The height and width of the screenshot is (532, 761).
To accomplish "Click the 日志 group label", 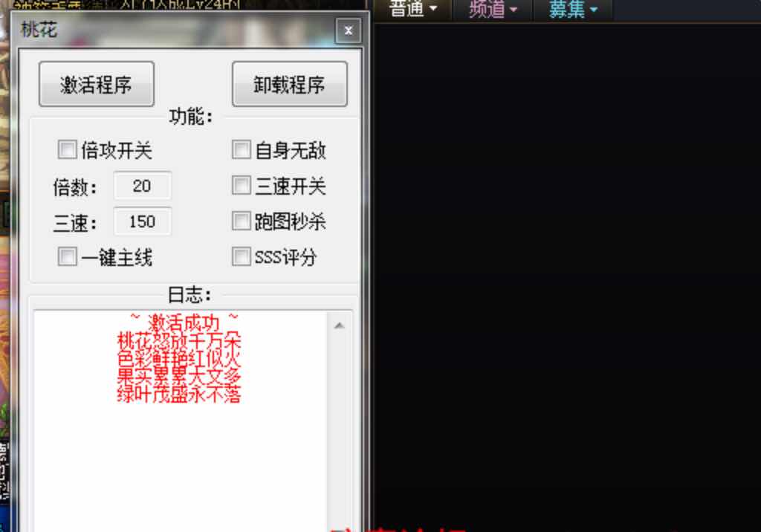I will coord(190,294).
